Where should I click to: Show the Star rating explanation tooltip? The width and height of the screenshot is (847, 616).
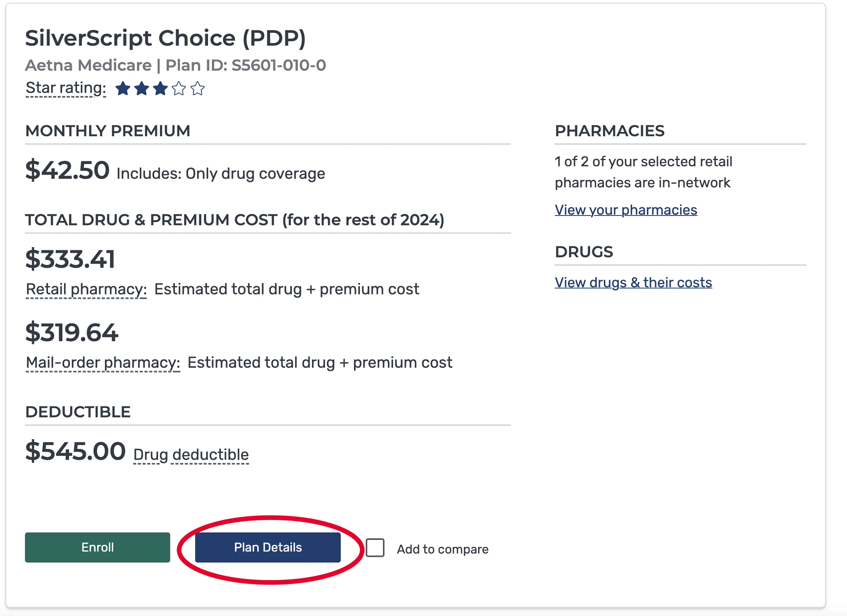[x=66, y=88]
